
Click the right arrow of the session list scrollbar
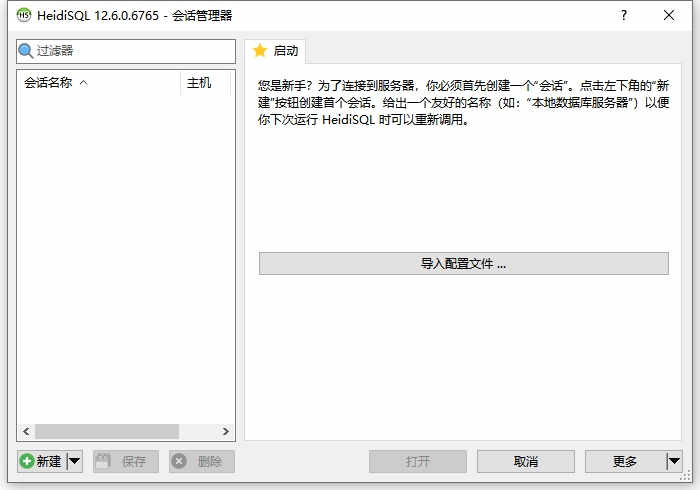point(225,431)
